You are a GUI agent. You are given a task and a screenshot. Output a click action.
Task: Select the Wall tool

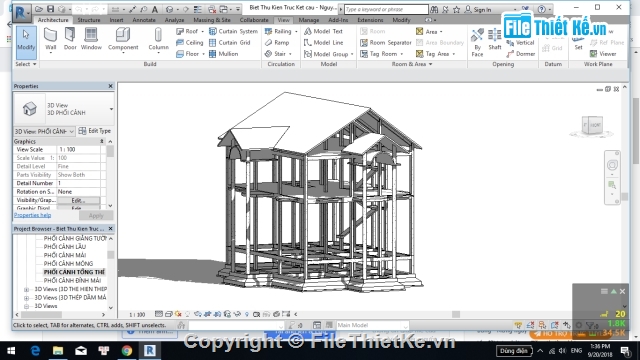[51, 40]
